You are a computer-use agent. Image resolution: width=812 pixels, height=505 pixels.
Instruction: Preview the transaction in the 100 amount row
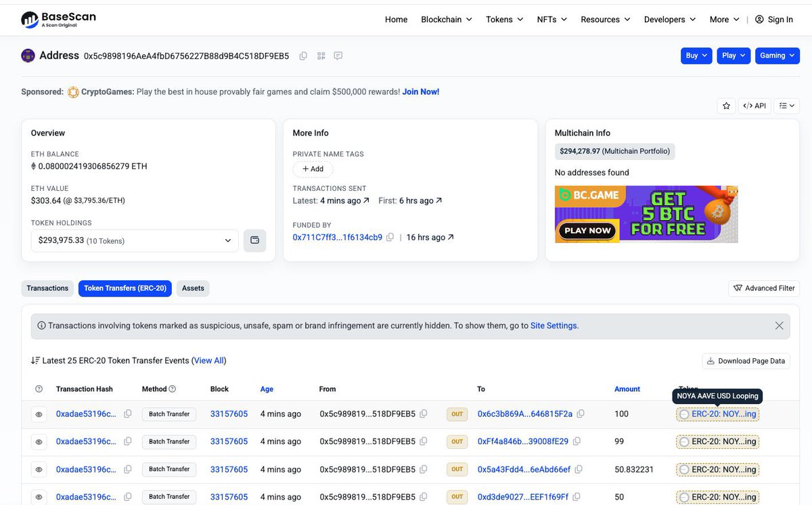pos(39,414)
